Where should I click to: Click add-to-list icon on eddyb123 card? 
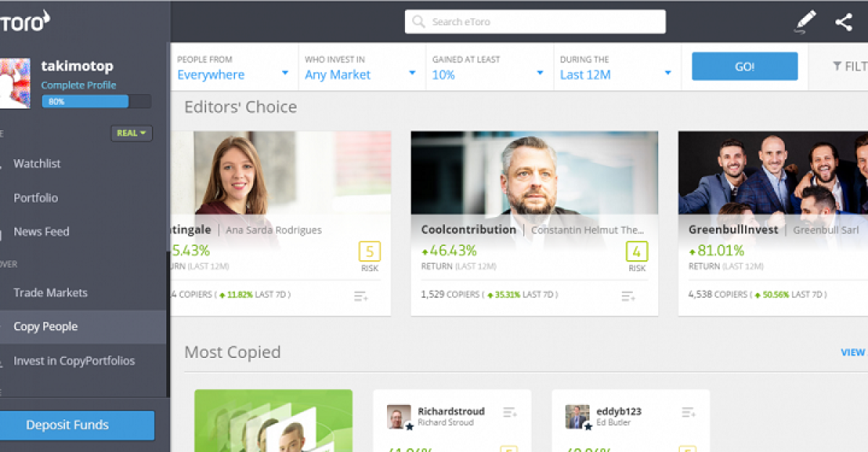coord(688,412)
